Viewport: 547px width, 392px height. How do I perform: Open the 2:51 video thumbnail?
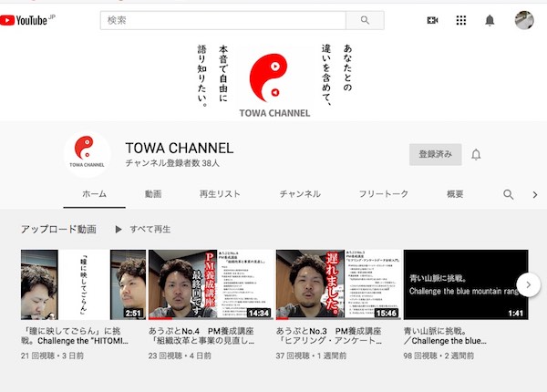[83, 284]
